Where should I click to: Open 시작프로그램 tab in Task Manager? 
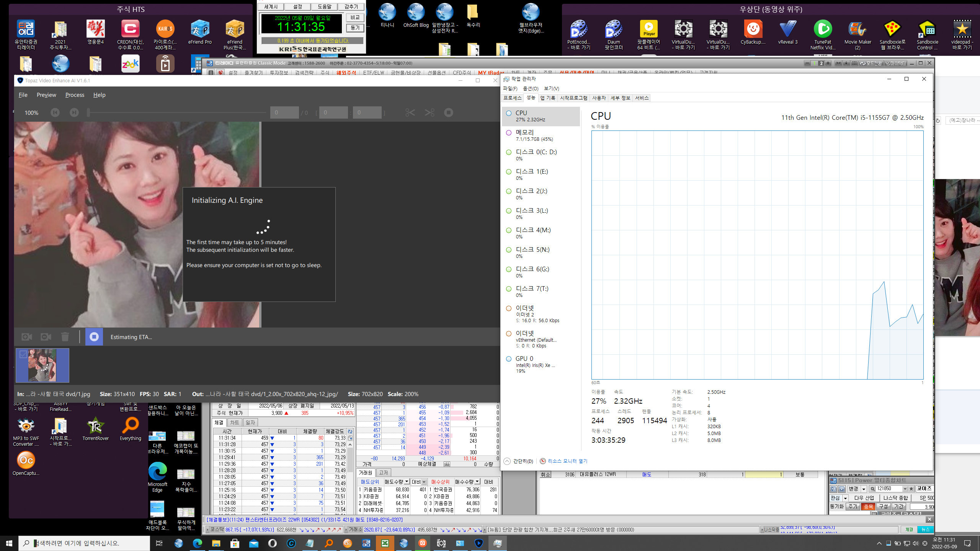(573, 98)
